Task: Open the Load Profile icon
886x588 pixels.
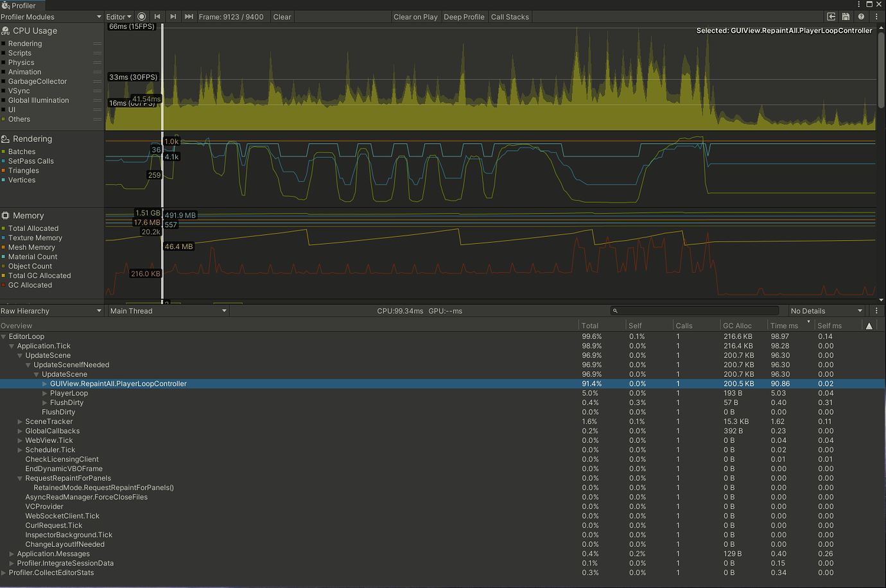Action: pos(831,17)
